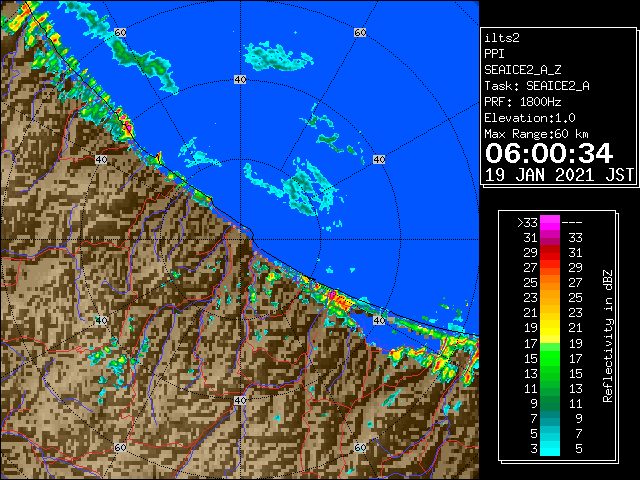Image resolution: width=640 pixels, height=480 pixels.
Task: Select the "Elevation:1.0" text
Action: pos(530,118)
